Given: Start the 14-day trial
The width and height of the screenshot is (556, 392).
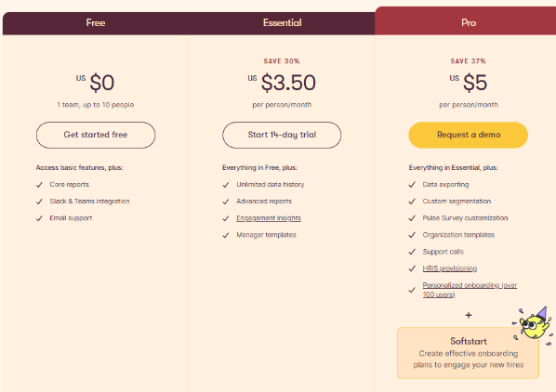Looking at the screenshot, I should (x=282, y=135).
